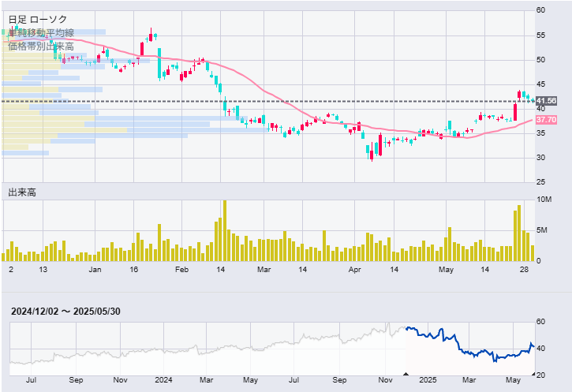Click the Feb label on date axis
The width and height of the screenshot is (572, 392).
pos(181,270)
